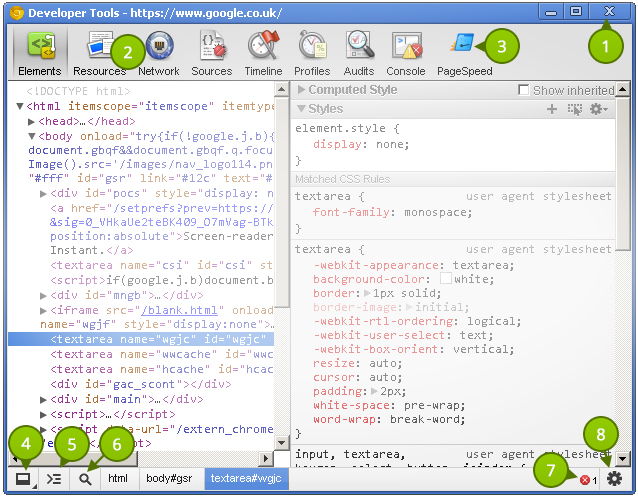Switch to the Timeline panel
638x497 pixels.
pyautogui.click(x=263, y=53)
